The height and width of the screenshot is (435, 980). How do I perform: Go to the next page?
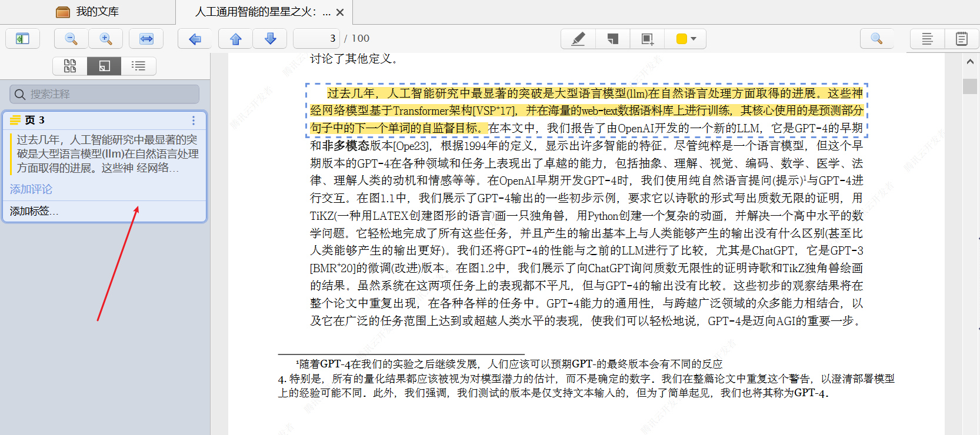point(270,39)
